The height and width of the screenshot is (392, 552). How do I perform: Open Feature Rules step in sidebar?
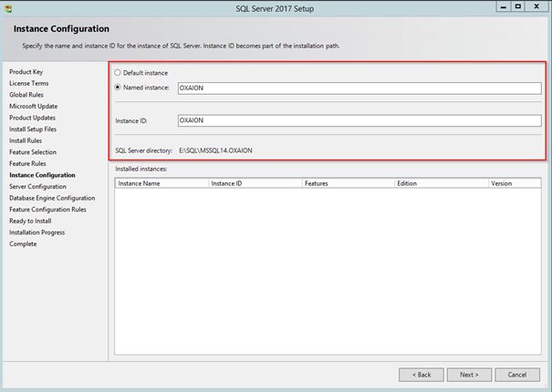[x=27, y=163]
